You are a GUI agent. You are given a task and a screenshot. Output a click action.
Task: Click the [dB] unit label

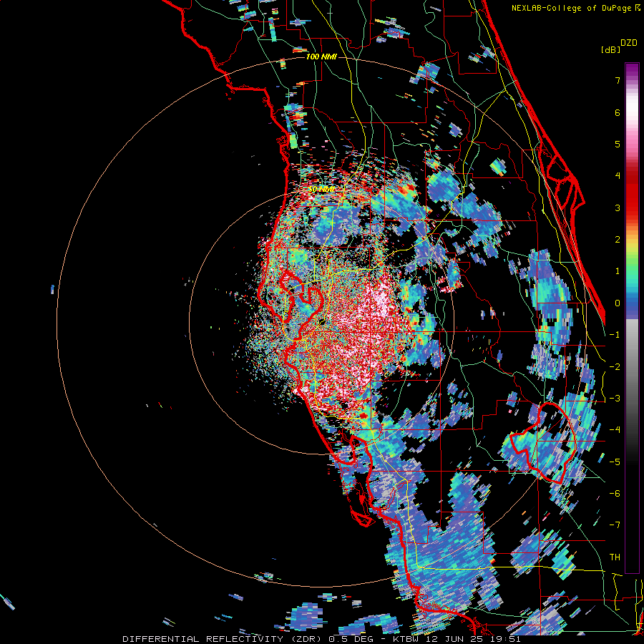(611, 49)
